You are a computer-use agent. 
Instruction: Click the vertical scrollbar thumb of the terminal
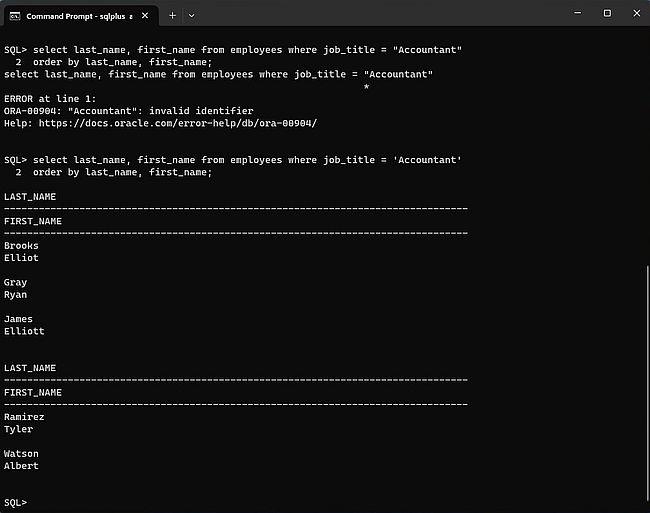point(646,390)
